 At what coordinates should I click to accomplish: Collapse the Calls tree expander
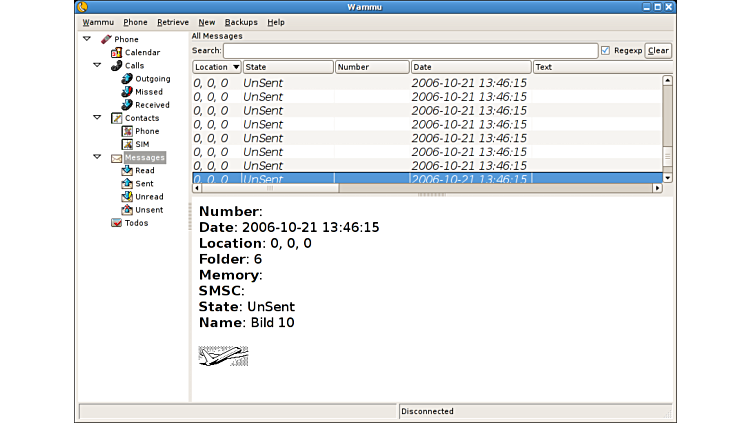click(97, 65)
